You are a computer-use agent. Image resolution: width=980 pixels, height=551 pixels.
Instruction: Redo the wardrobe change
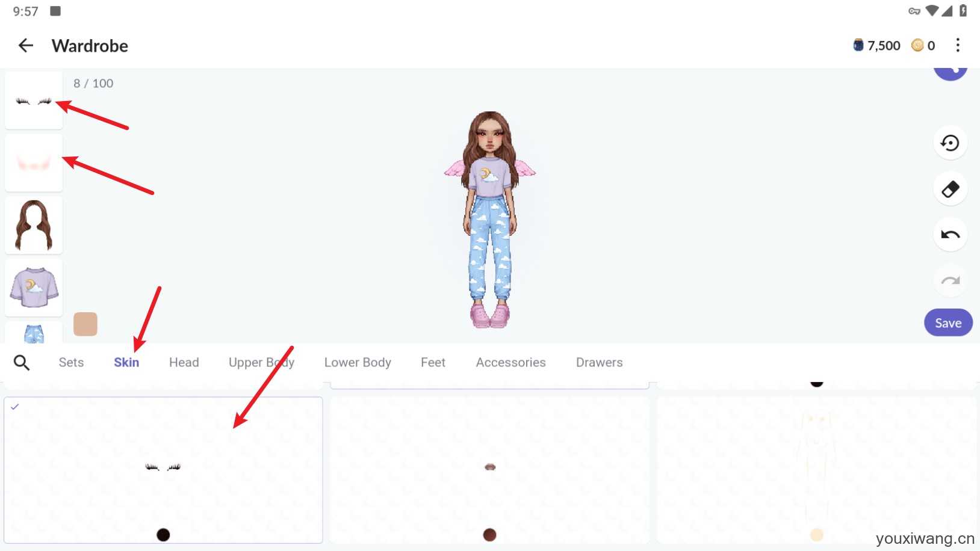[x=950, y=280]
